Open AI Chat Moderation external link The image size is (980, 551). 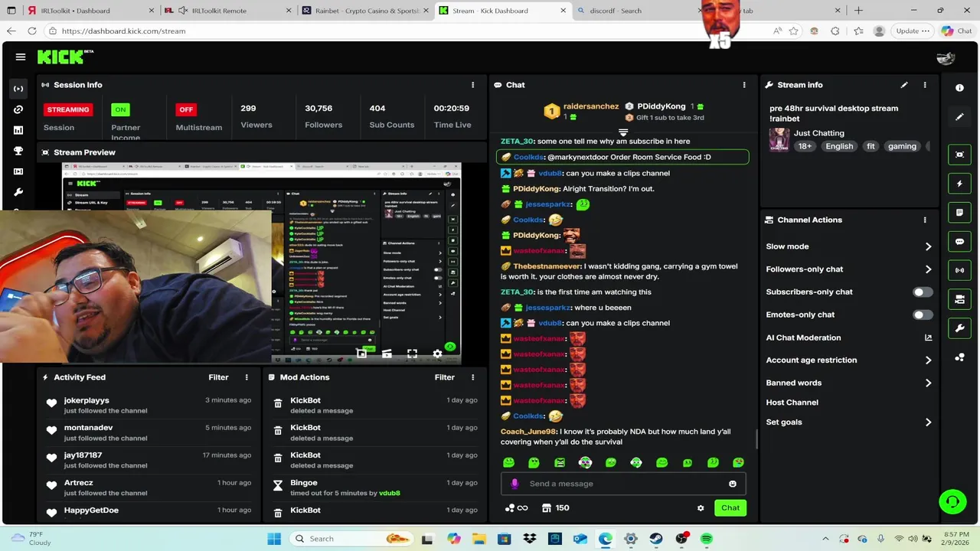pos(928,337)
